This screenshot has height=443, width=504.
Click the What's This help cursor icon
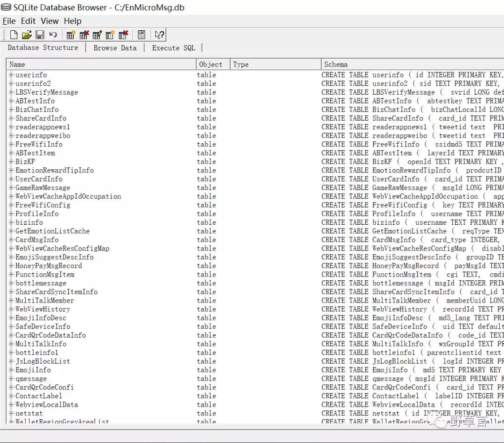[x=160, y=35]
